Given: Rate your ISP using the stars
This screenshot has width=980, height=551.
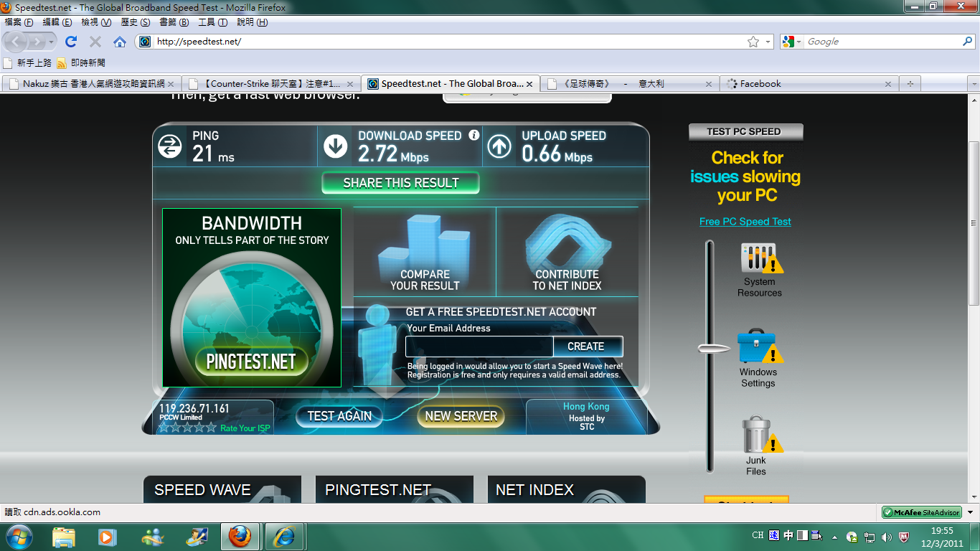Looking at the screenshot, I should (x=187, y=428).
